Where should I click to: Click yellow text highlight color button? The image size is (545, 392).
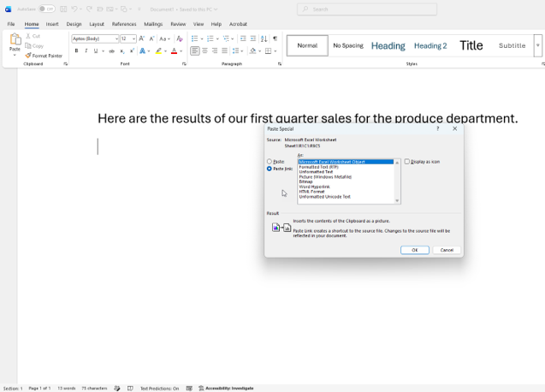point(158,51)
